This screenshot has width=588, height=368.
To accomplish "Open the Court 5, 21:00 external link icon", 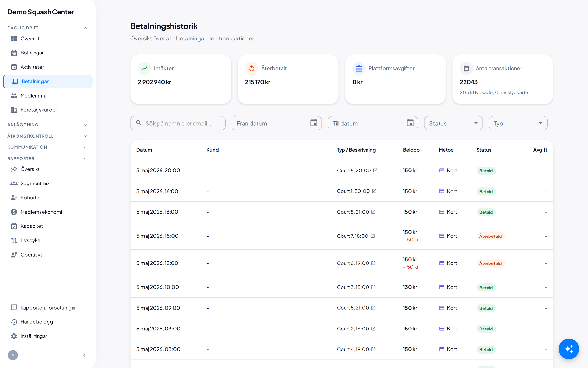I will [x=373, y=308].
